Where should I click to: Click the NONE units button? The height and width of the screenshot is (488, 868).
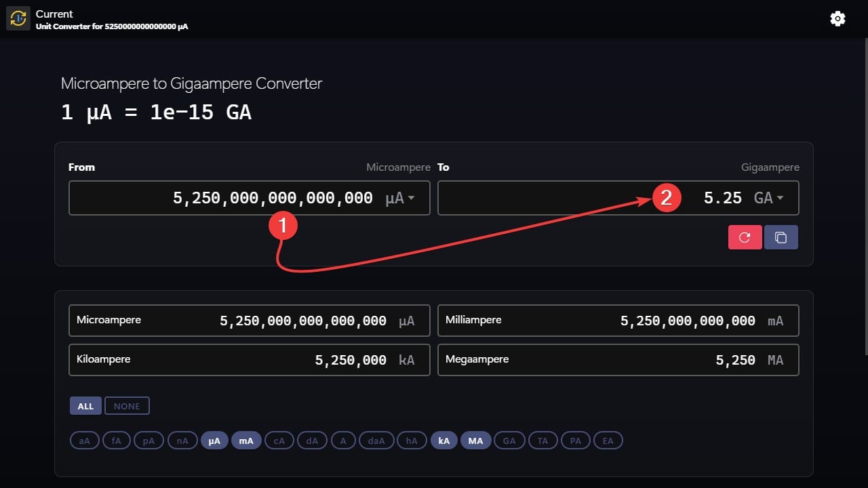(x=127, y=405)
